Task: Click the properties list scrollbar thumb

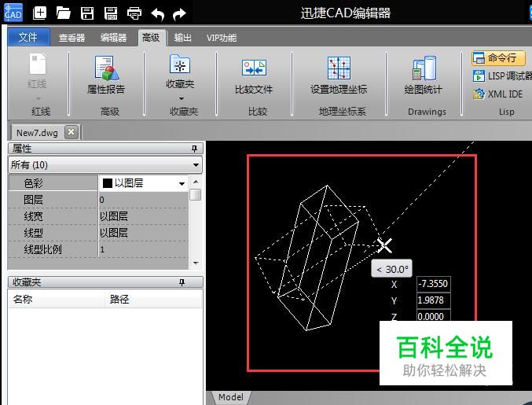Action: (196, 195)
